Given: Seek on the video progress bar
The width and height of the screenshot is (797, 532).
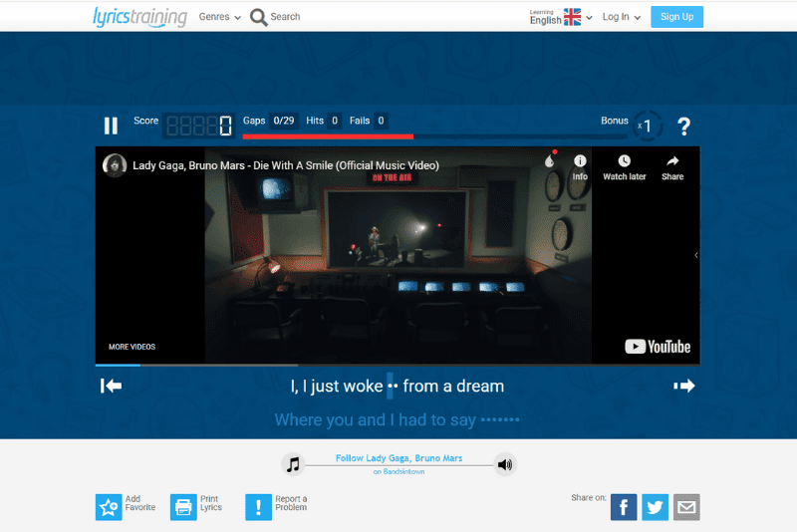Looking at the screenshot, I should click(398, 365).
